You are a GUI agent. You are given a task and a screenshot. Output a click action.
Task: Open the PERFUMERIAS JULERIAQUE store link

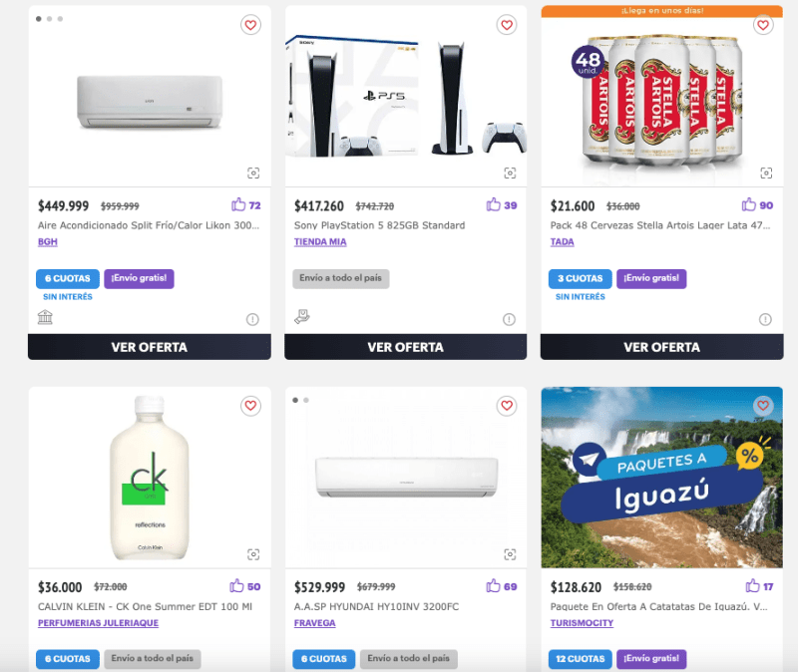tap(98, 623)
